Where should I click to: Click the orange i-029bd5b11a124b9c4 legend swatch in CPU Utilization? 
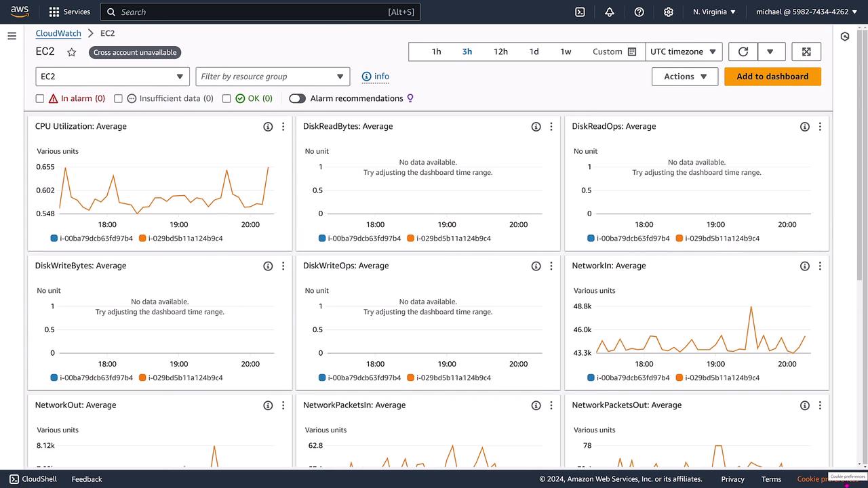[142, 239]
